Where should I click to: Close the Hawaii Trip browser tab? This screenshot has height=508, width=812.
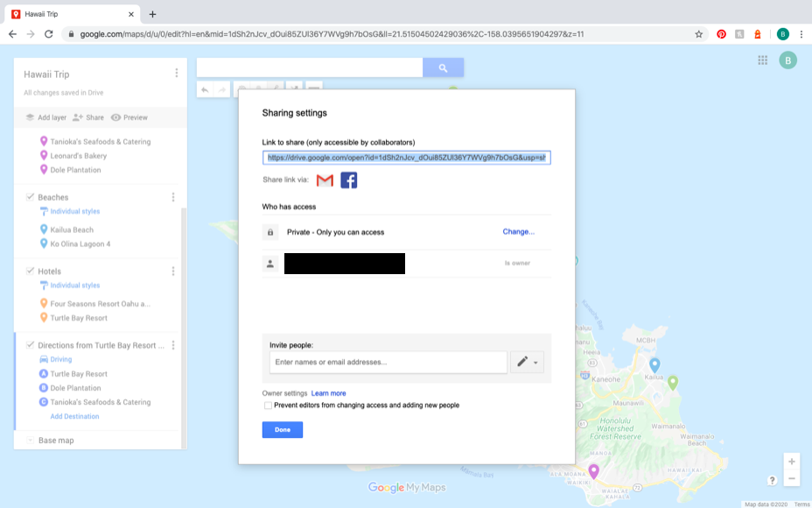click(x=131, y=15)
